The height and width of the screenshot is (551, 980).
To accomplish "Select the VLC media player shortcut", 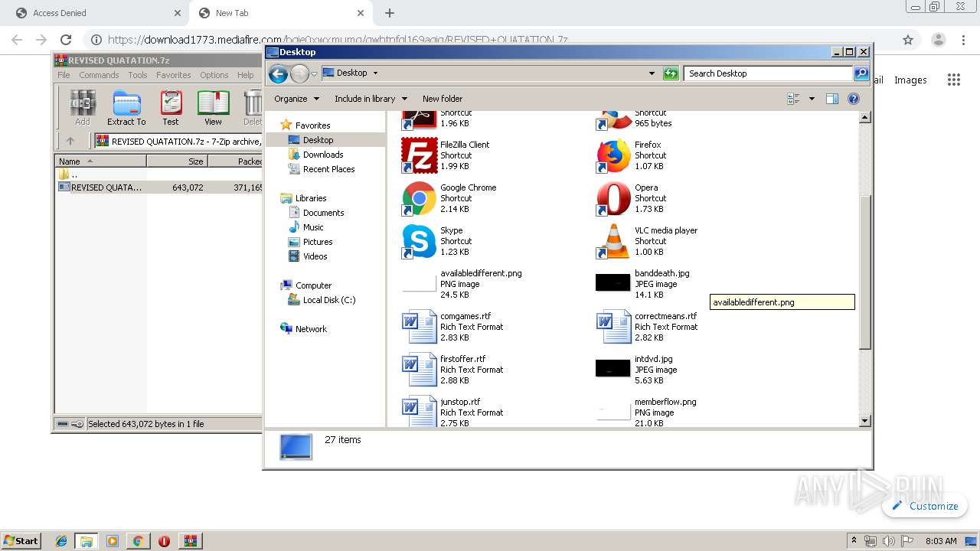I will [613, 241].
